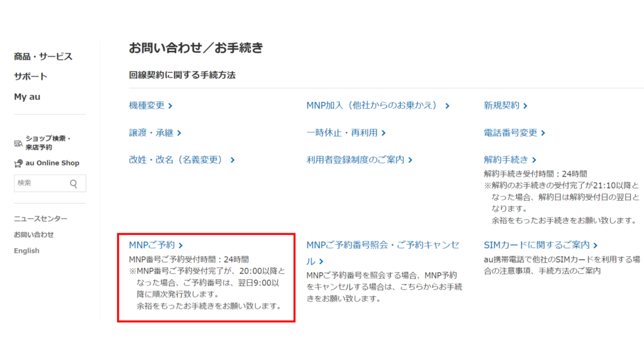Switch to the English site link
Image resolution: width=644 pixels, height=362 pixels.
(26, 251)
